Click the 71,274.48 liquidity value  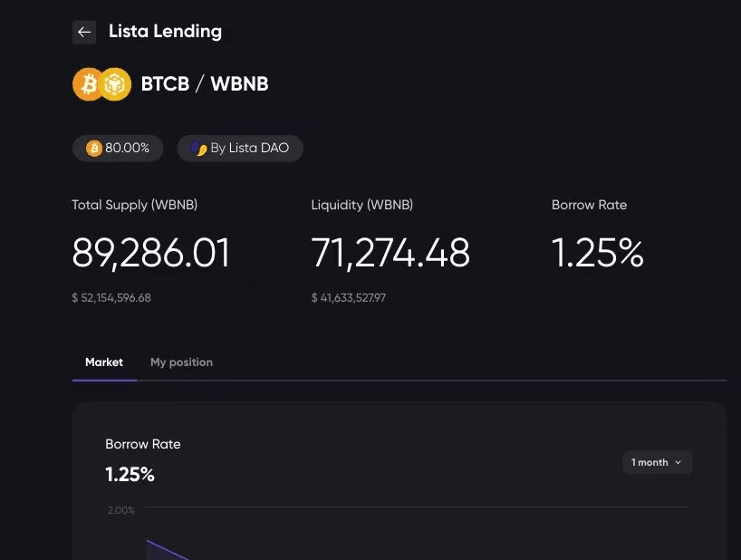[x=390, y=254]
